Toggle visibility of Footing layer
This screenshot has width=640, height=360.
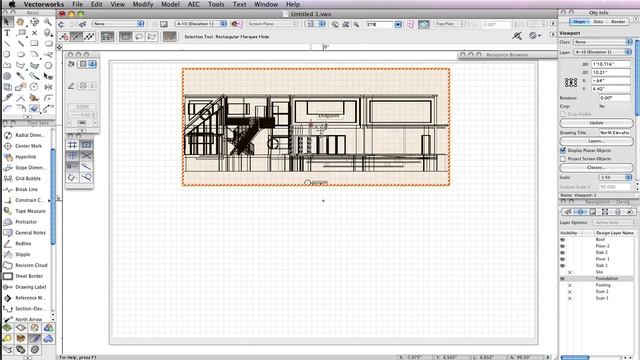570,285
